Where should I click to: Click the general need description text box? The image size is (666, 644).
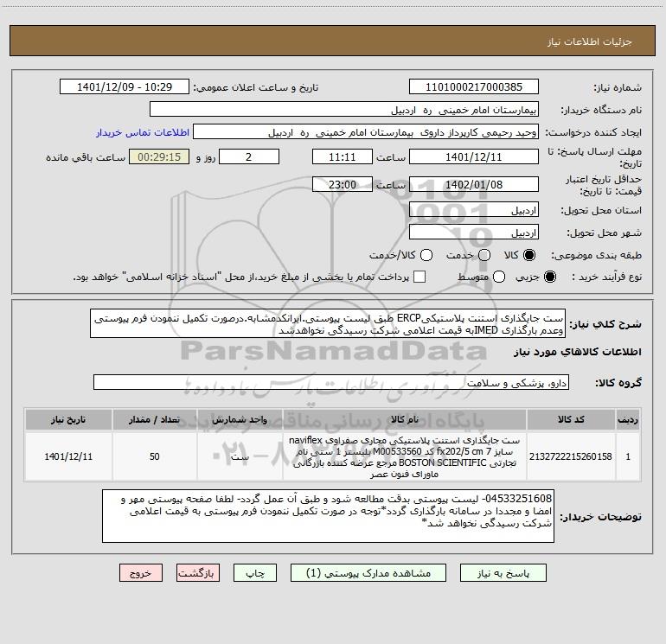[x=328, y=323]
